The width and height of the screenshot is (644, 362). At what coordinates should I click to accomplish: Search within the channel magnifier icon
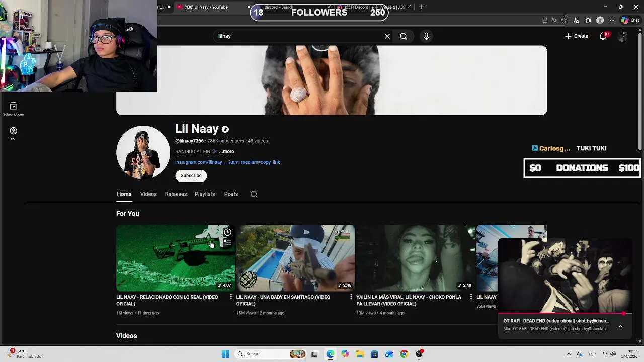pos(254,194)
